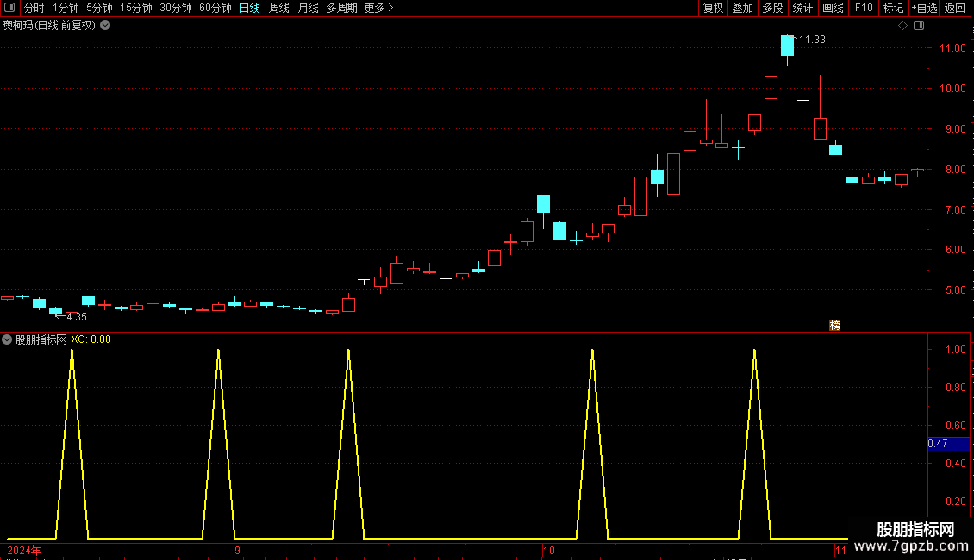Expand the 更多 periods menu
Image resolution: width=974 pixels, height=560 pixels.
(379, 8)
